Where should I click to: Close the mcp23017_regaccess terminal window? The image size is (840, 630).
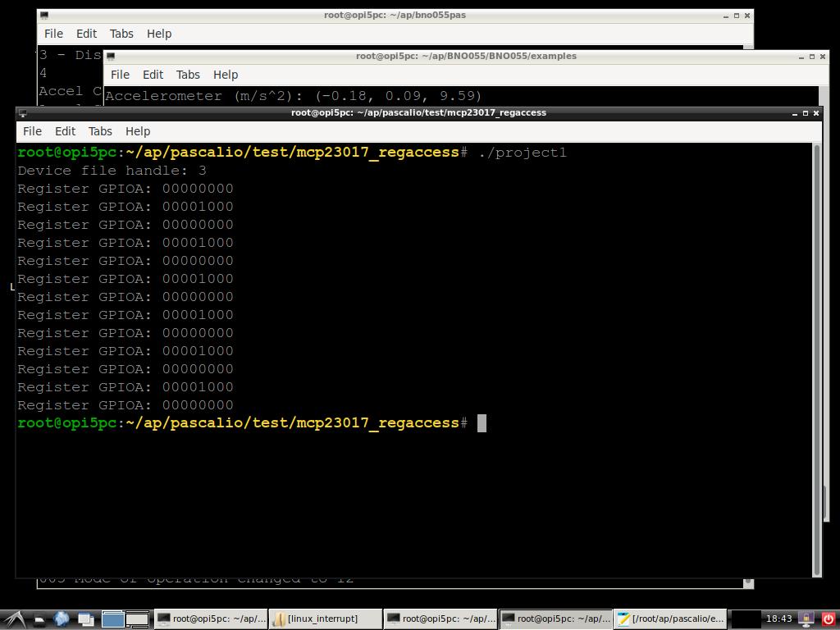point(816,113)
